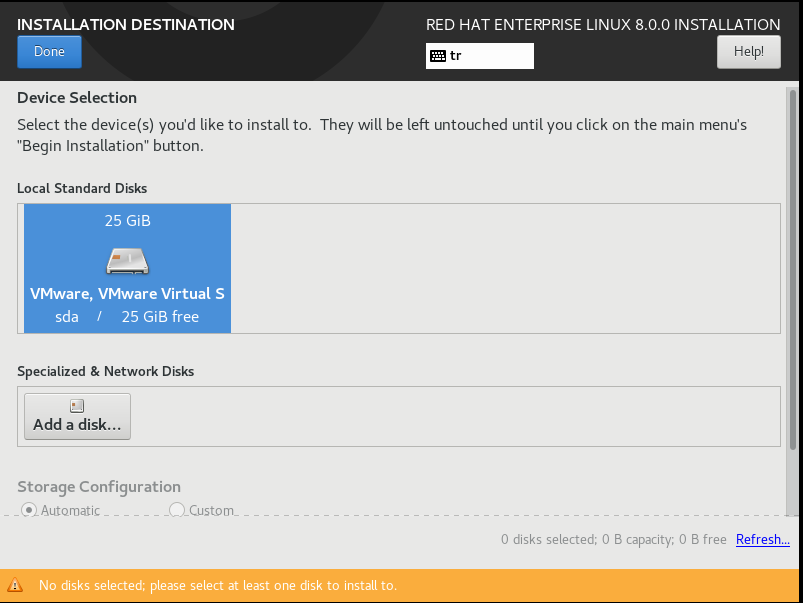Click the hard drive icon for sda
Screen dimensions: 803x603
click(x=128, y=261)
